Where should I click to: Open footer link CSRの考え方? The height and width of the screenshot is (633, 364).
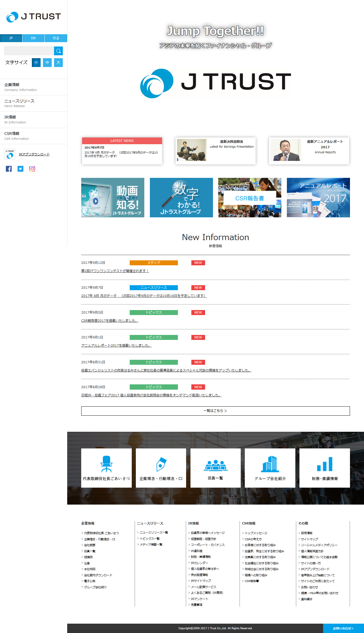[x=253, y=539]
